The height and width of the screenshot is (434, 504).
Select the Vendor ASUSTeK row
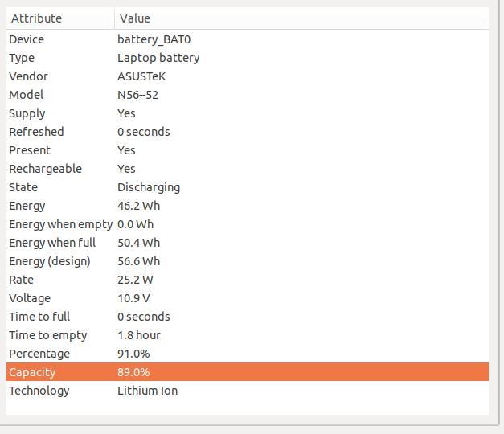tap(248, 76)
